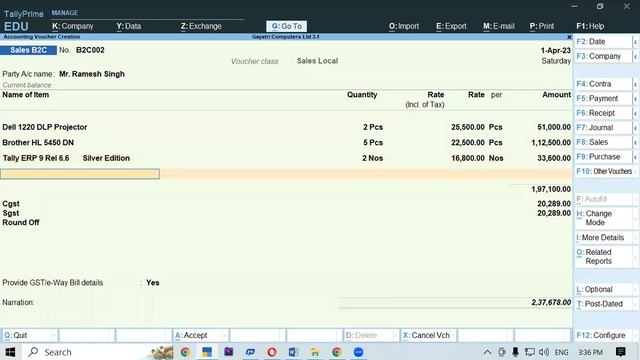Expand arrow next to F8: Sales
The height and width of the screenshot is (360, 640).
pos(636,142)
